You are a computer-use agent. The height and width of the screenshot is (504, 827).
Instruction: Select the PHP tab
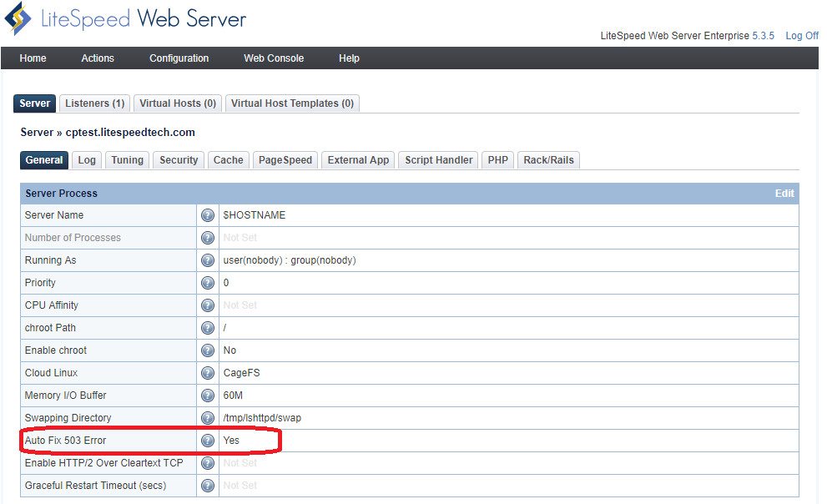(497, 159)
